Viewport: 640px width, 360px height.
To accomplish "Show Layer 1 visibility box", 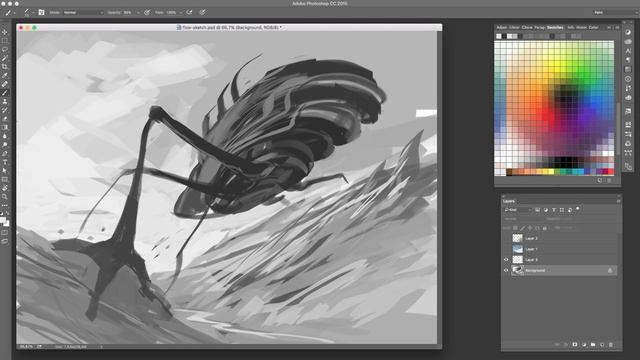I will pyautogui.click(x=506, y=249).
